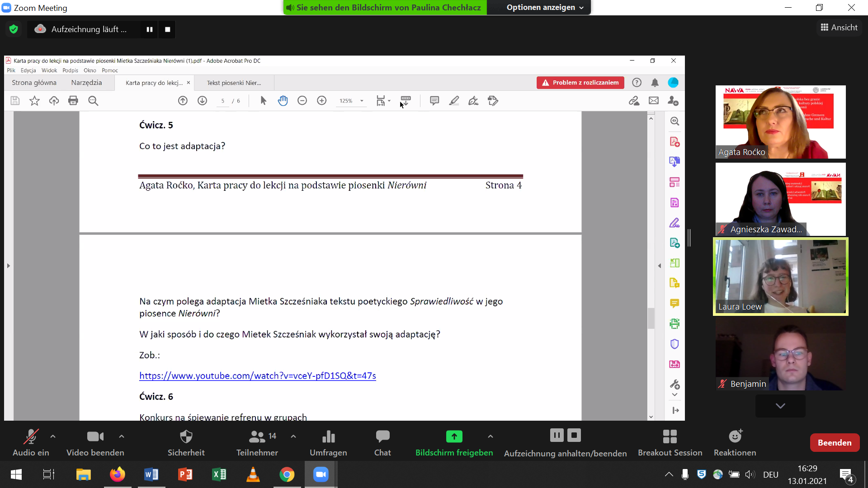Click Bildschirm freigeben share icon

(454, 437)
